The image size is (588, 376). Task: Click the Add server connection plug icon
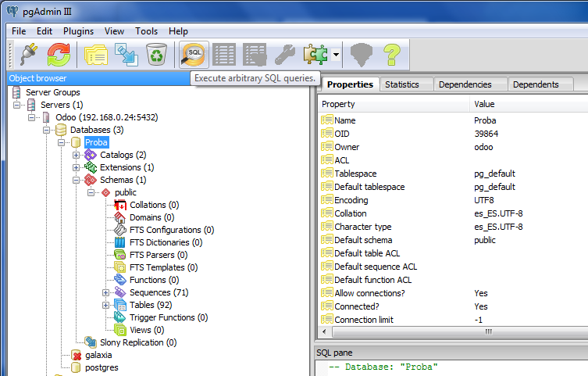point(28,55)
